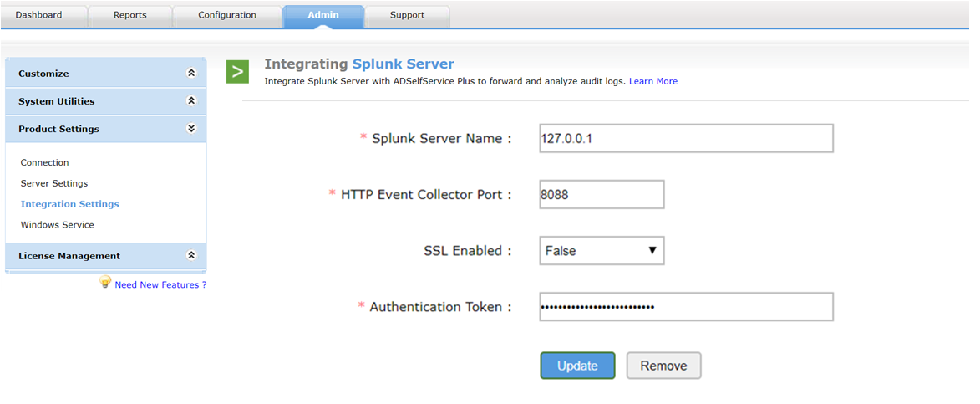This screenshot has width=980, height=404.
Task: Click the Authentication Token field
Action: tap(686, 307)
